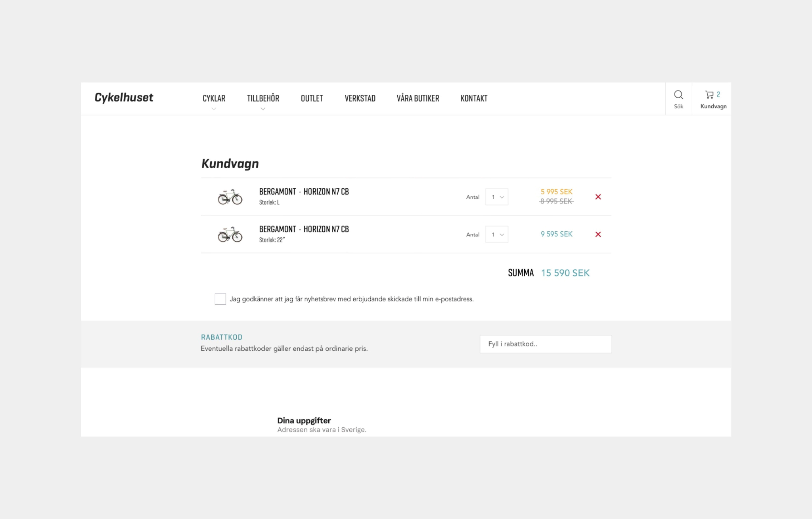Viewport: 812px width, 519px height.
Task: Click the Storlek: L text
Action: (269, 202)
